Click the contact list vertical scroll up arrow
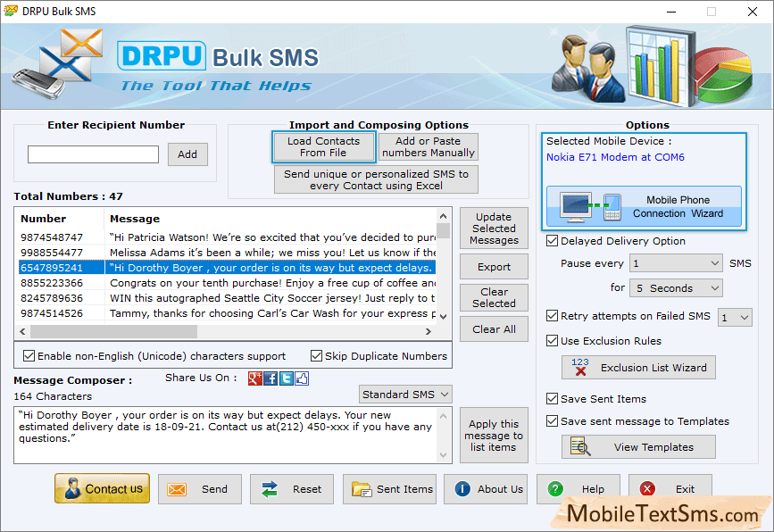The width and height of the screenshot is (774, 532). [444, 216]
